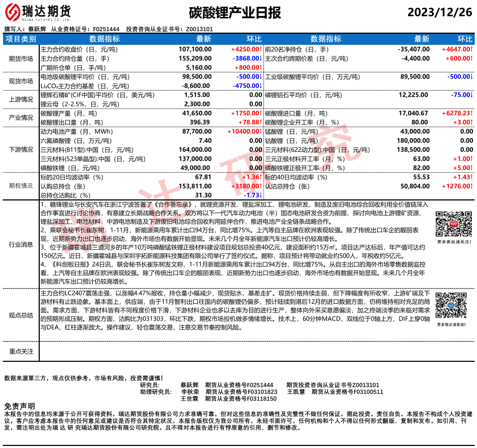Click the down arrow after -75.00

pyautogui.click(x=472, y=95)
